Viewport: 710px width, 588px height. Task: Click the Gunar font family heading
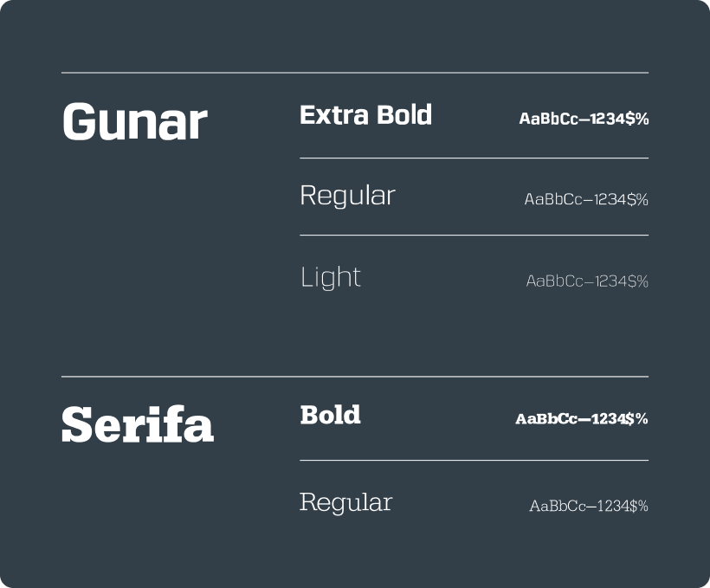click(134, 122)
